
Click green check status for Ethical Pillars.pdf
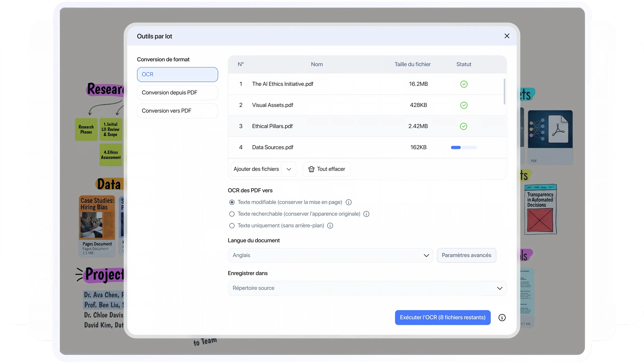click(x=463, y=126)
